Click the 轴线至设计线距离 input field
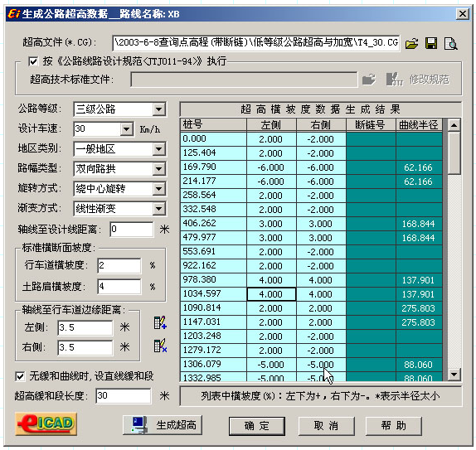The height and width of the screenshot is (450, 476). pyautogui.click(x=132, y=229)
